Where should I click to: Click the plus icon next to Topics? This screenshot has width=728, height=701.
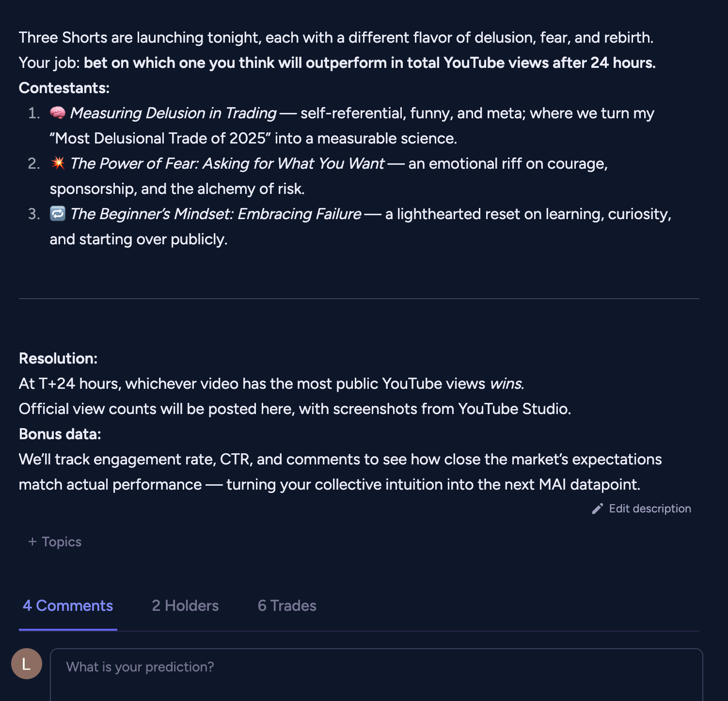(x=32, y=542)
